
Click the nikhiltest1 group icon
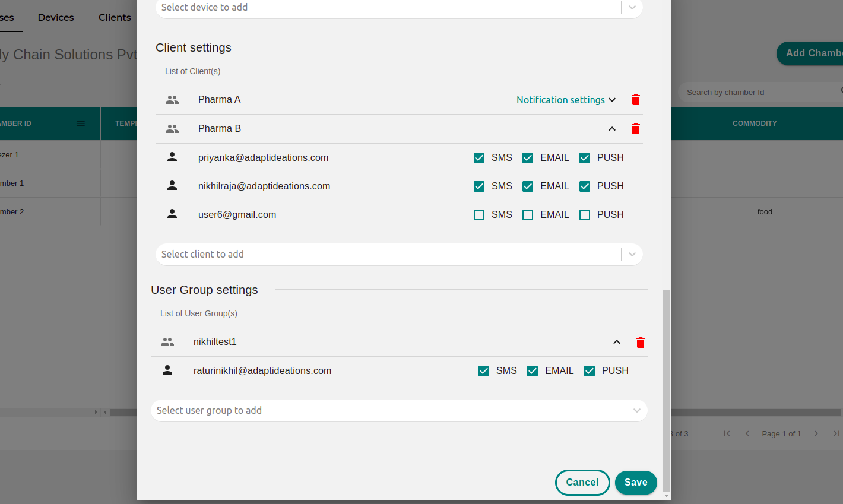click(x=167, y=342)
